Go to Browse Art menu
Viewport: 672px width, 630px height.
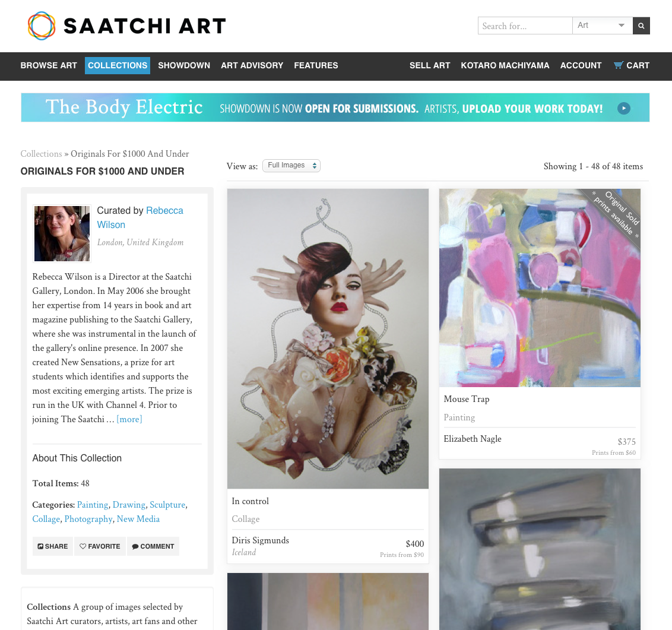click(x=49, y=65)
